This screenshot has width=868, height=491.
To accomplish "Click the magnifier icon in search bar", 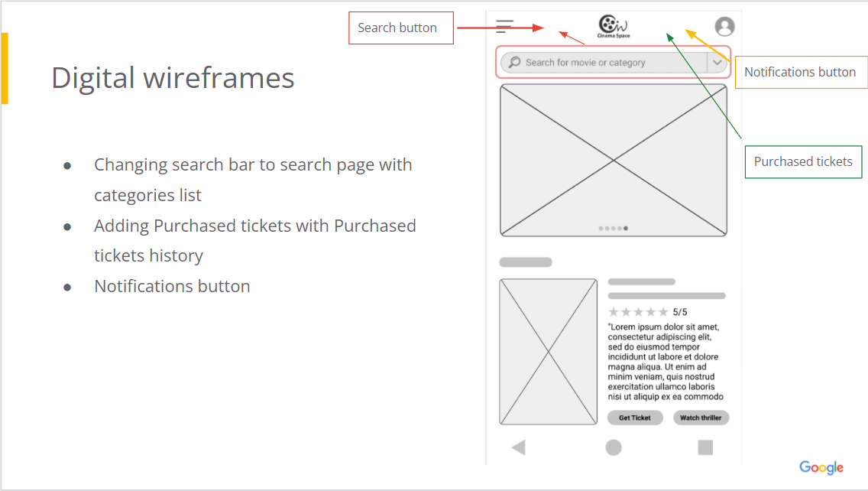I will 515,62.
